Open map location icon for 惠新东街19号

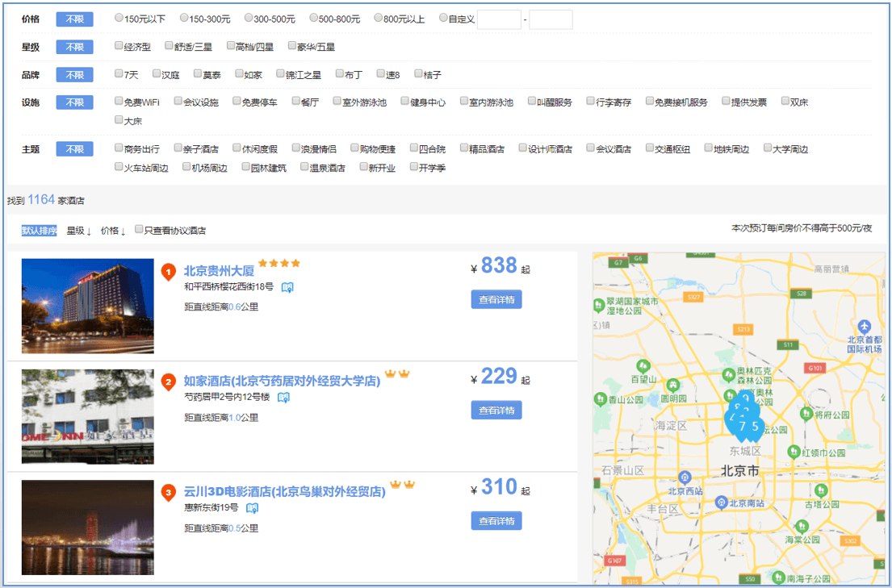coord(252,508)
